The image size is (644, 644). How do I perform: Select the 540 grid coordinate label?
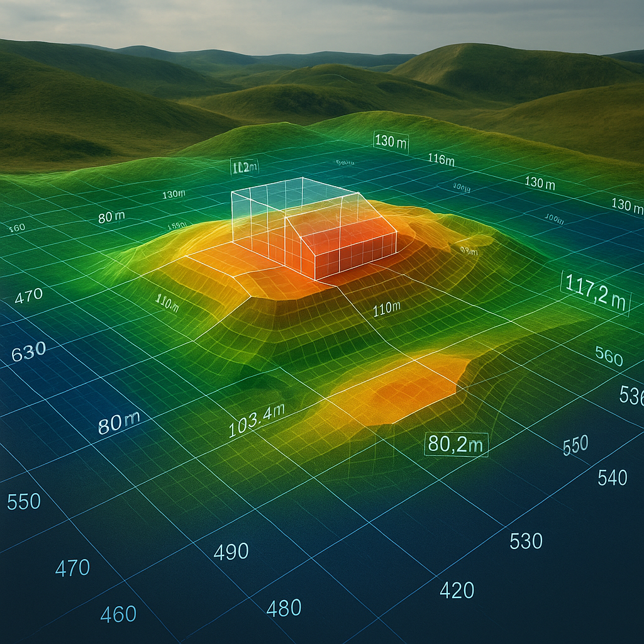613,478
